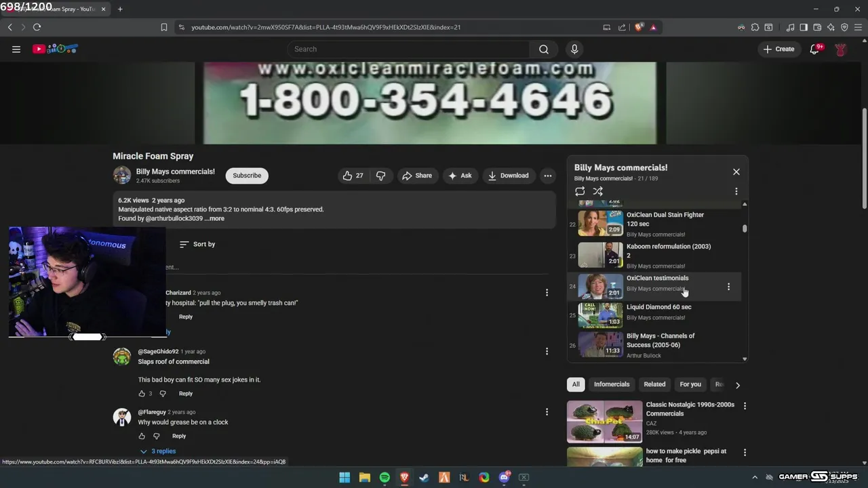Start voice search with microphone icon
This screenshot has height=488, width=868.
coord(574,49)
